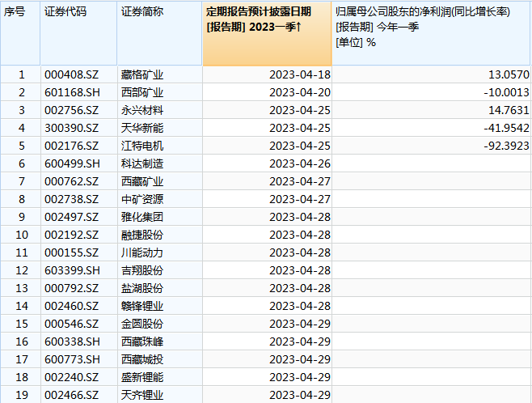Image resolution: width=532 pixels, height=403 pixels.
Task: Click security name 盐湖股份
Action: coord(142,288)
